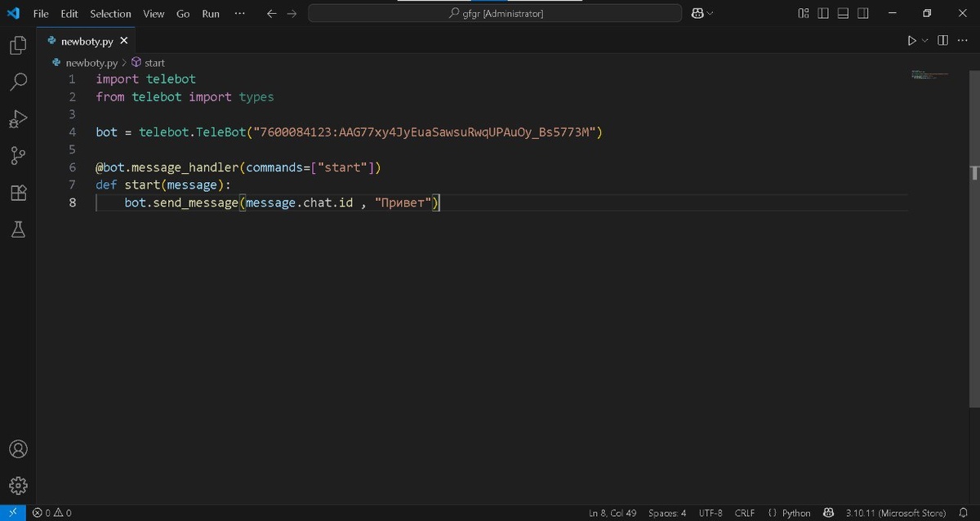980x521 pixels.
Task: Open the Extensions view
Action: [x=18, y=193]
